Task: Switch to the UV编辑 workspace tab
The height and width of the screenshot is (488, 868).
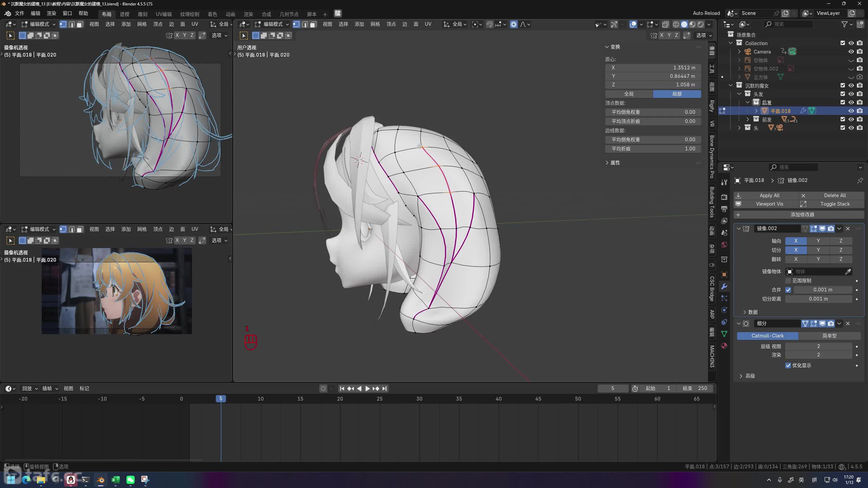Action: 163,14
